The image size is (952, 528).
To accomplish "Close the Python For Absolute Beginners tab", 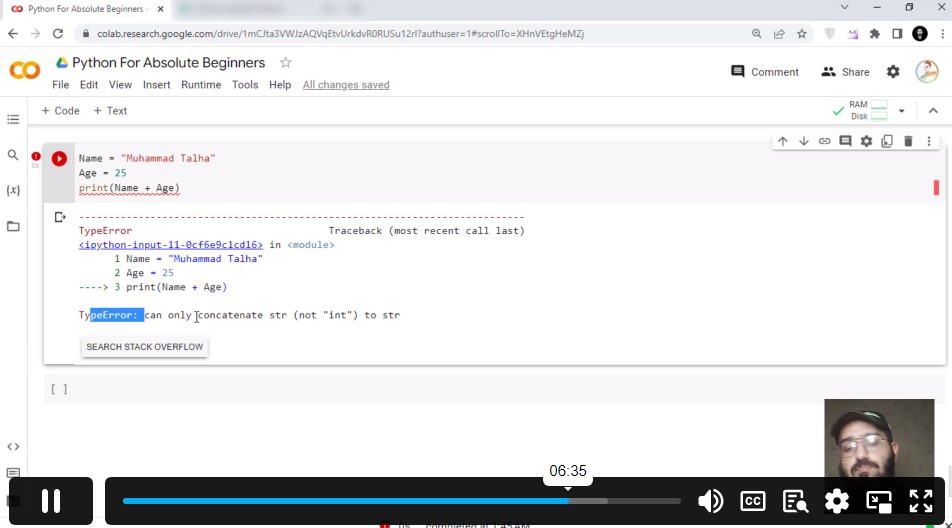I will click(x=160, y=9).
